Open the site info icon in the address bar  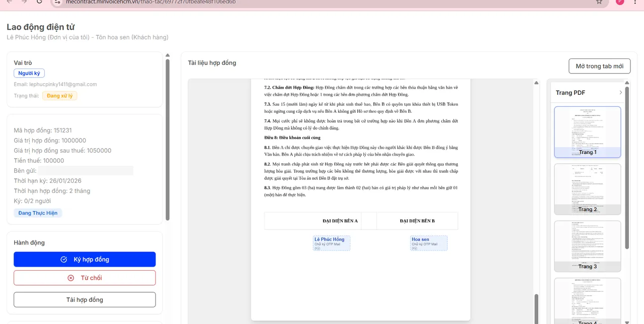(57, 2)
